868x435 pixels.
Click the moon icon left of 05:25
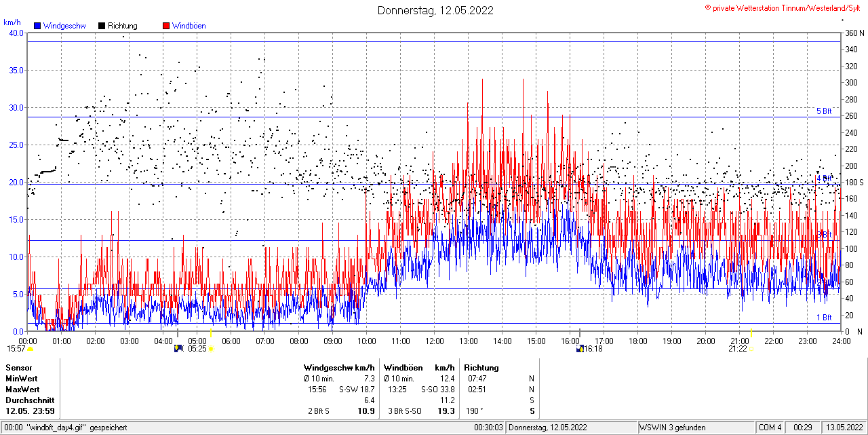click(x=178, y=349)
